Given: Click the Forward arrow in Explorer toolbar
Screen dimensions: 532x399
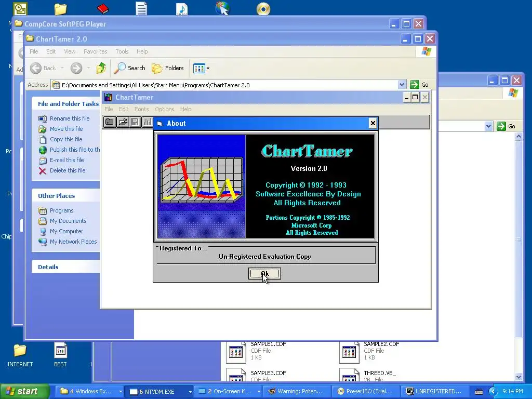Looking at the screenshot, I should [x=76, y=68].
